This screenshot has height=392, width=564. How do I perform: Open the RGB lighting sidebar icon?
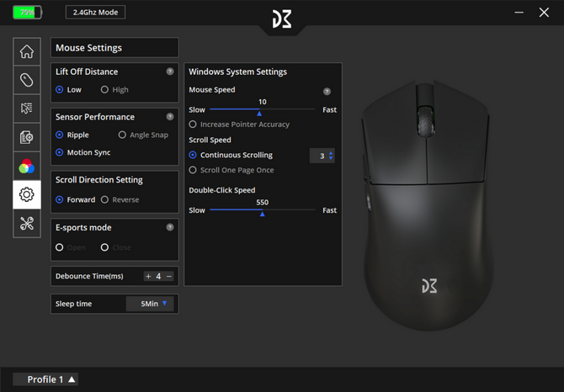pyautogui.click(x=27, y=166)
